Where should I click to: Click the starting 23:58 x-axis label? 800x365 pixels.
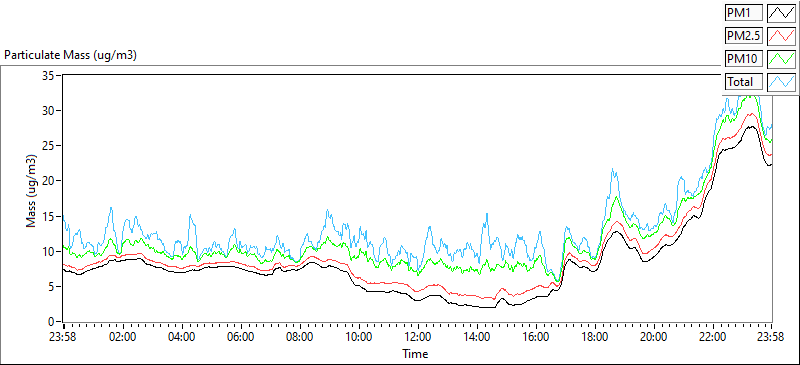point(64,337)
